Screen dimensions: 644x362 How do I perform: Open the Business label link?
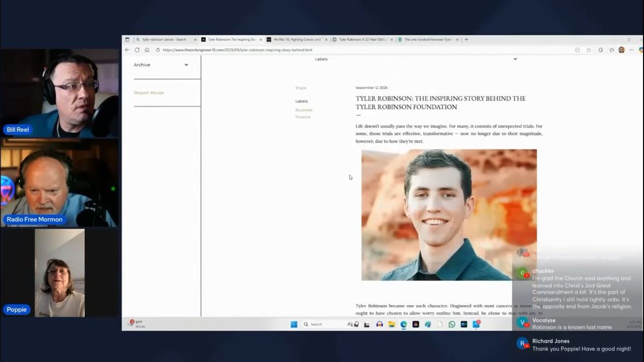(303, 110)
